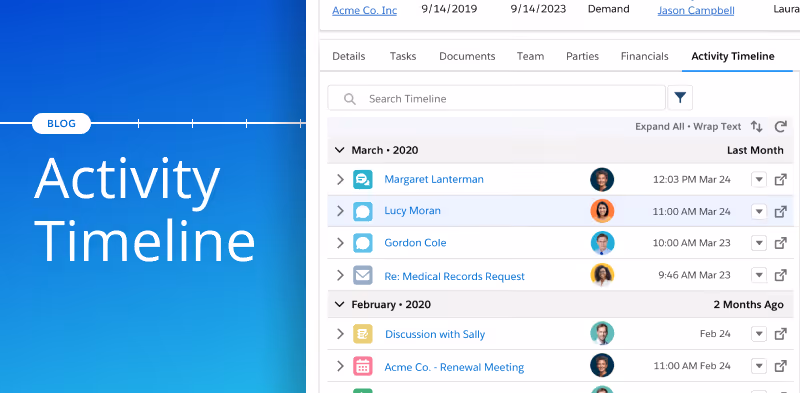The height and width of the screenshot is (393, 800).
Task: Click the Medical Records Request email icon
Action: click(363, 276)
